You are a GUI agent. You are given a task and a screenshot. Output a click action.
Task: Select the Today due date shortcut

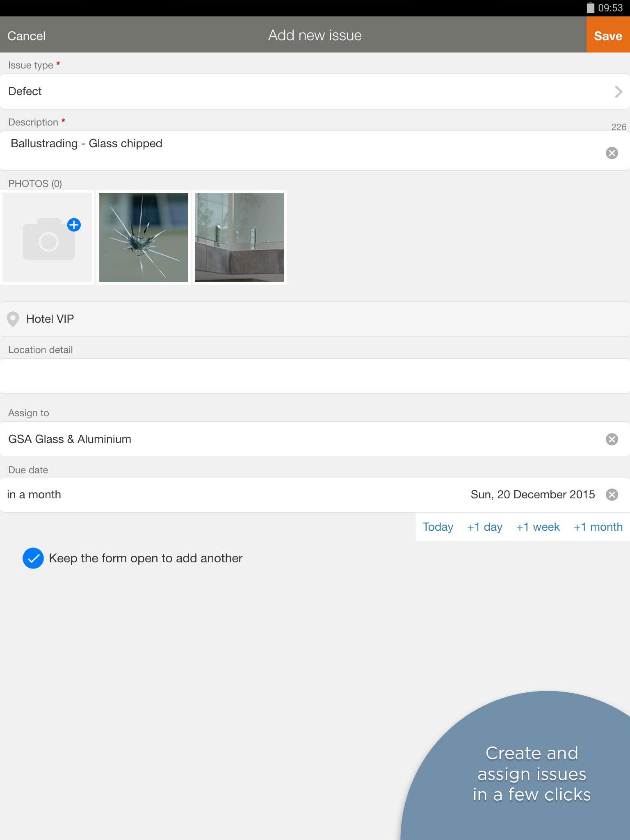coord(438,527)
